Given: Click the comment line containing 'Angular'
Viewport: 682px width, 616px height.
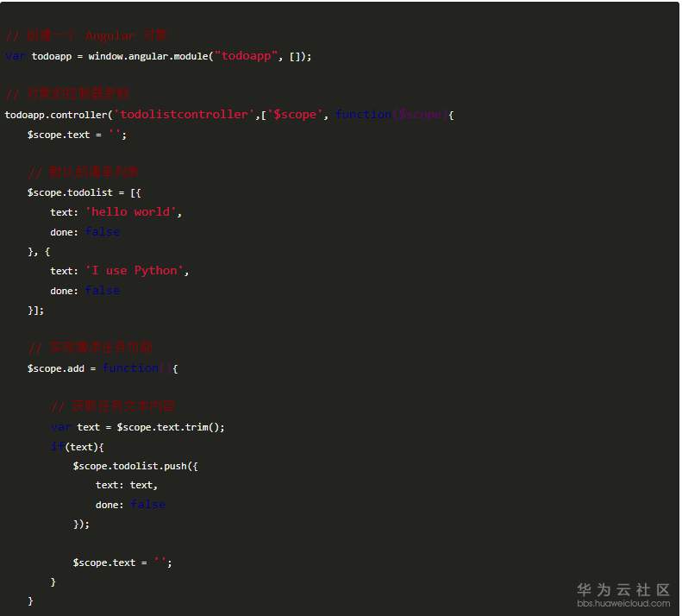Looking at the screenshot, I should tap(86, 36).
